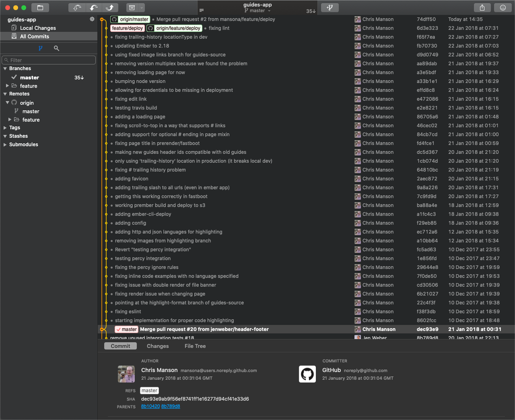Click the share/open-in toolbar button

[482, 7]
